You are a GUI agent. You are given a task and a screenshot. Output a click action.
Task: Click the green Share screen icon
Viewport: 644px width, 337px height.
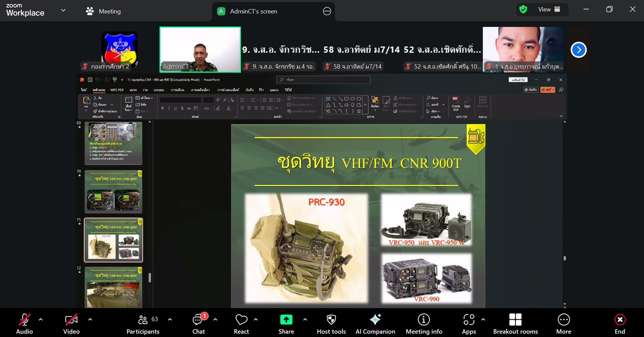286,320
